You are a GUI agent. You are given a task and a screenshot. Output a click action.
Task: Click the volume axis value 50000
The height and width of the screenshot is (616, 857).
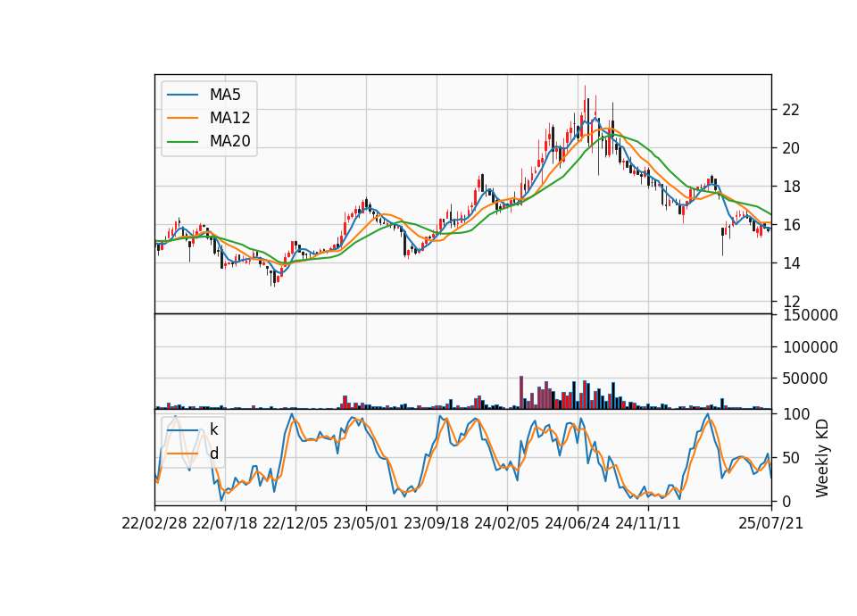click(x=805, y=379)
